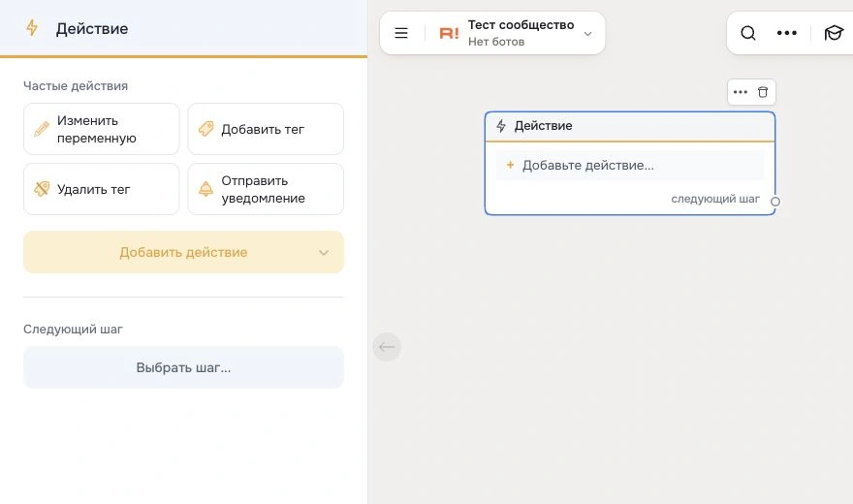Click the R! community logo

(450, 34)
